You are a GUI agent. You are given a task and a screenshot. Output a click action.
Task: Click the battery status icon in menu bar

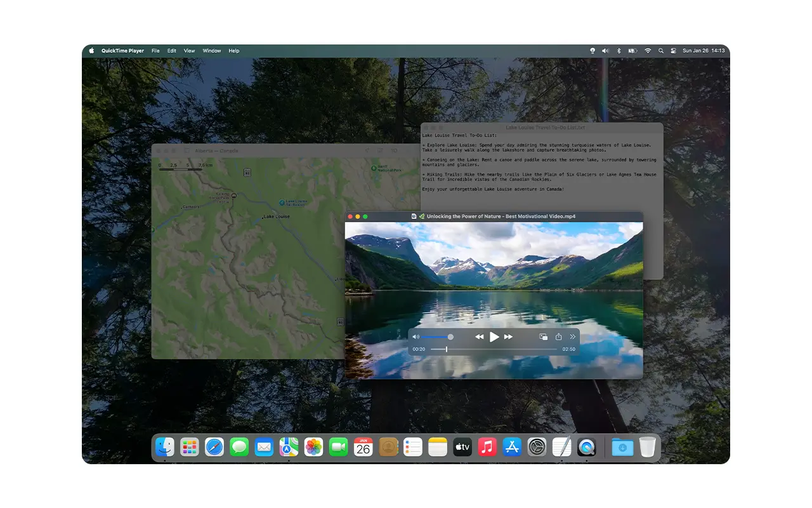tap(632, 51)
